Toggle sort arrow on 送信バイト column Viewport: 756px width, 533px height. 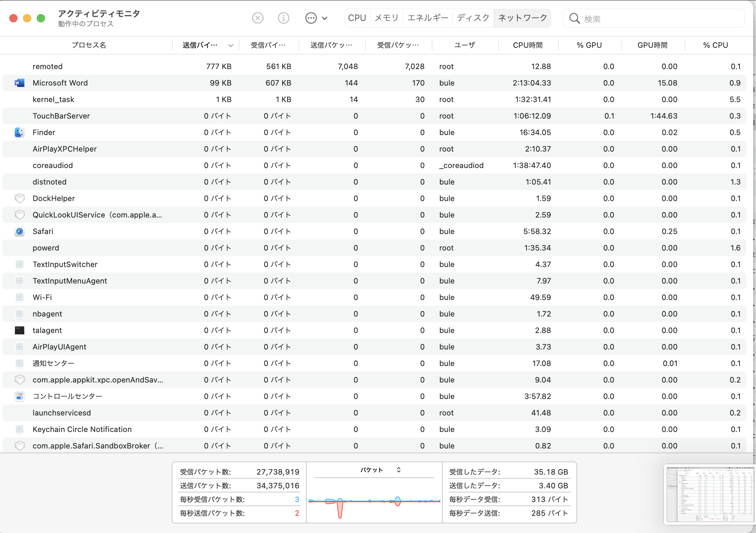point(230,45)
